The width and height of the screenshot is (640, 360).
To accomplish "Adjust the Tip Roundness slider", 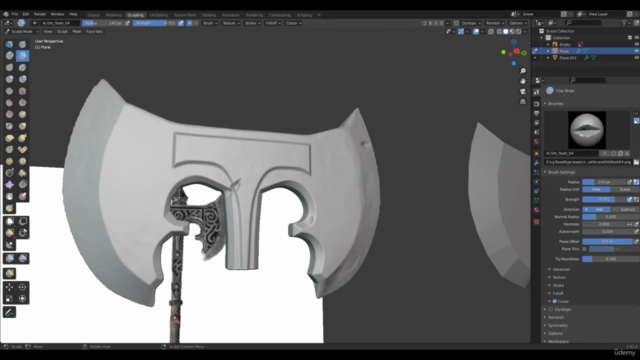I will click(611, 259).
